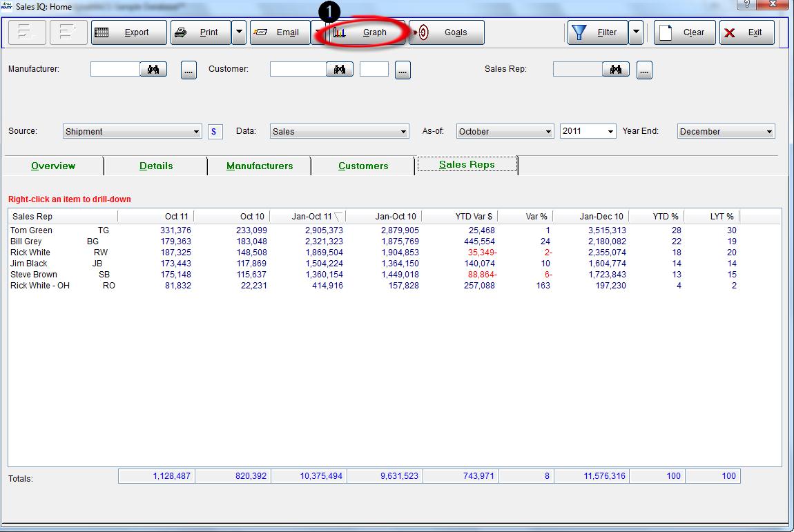Apply the Filter button

click(598, 32)
